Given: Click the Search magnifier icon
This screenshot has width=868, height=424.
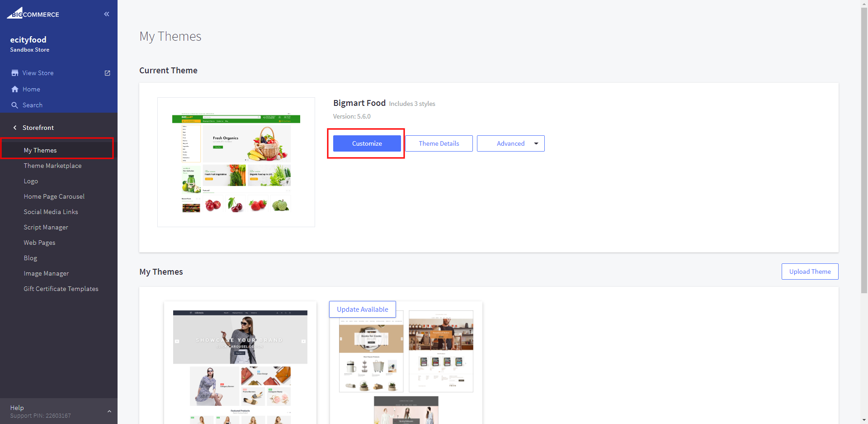Looking at the screenshot, I should point(15,105).
